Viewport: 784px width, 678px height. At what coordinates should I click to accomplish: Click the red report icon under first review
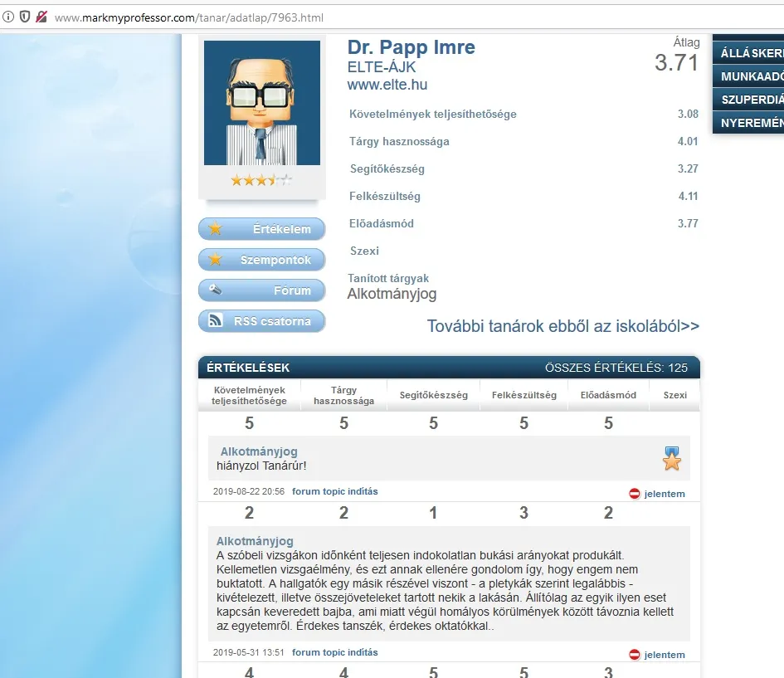click(635, 494)
